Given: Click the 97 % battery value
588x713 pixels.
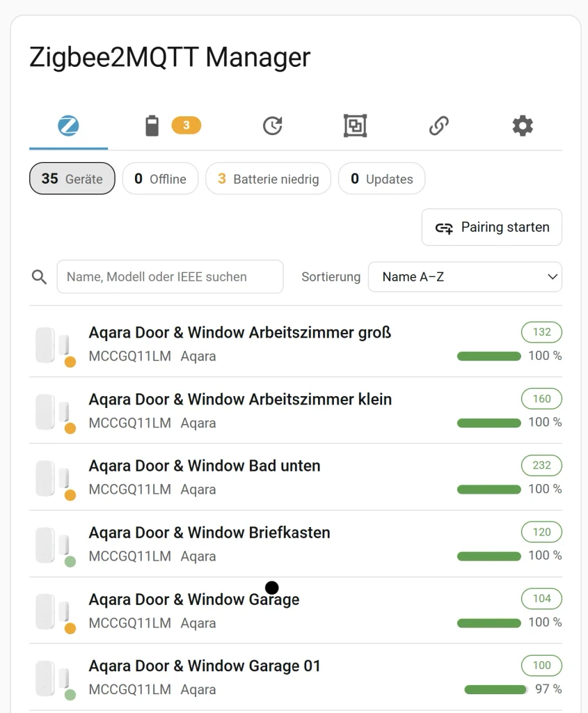Looking at the screenshot, I should point(548,689).
